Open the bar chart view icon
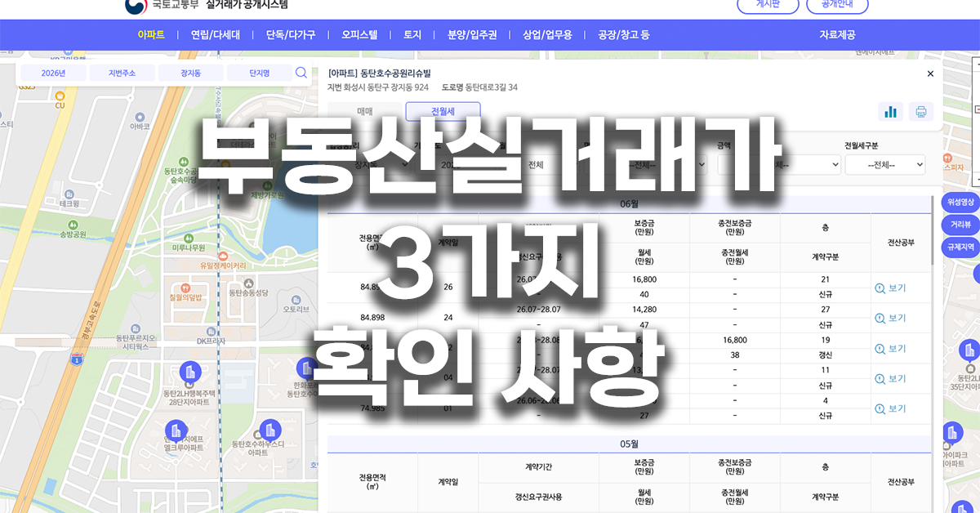980x513 pixels. click(890, 112)
